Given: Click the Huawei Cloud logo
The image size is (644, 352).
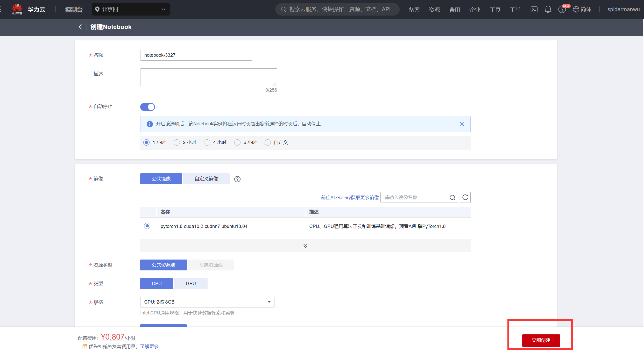Looking at the screenshot, I should pyautogui.click(x=17, y=9).
